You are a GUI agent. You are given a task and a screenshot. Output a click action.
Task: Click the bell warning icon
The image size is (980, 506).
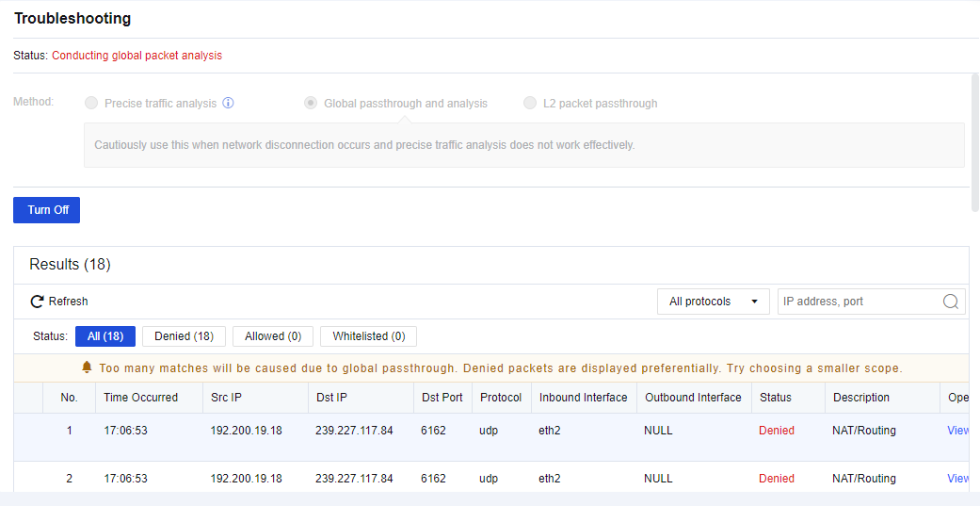(x=87, y=367)
